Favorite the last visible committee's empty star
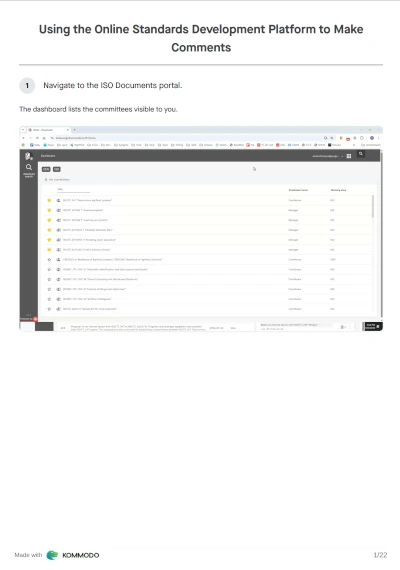The image size is (400, 570). tap(49, 309)
